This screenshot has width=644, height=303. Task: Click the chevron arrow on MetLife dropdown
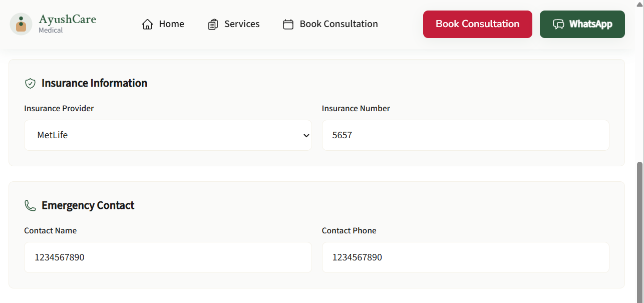pyautogui.click(x=306, y=135)
